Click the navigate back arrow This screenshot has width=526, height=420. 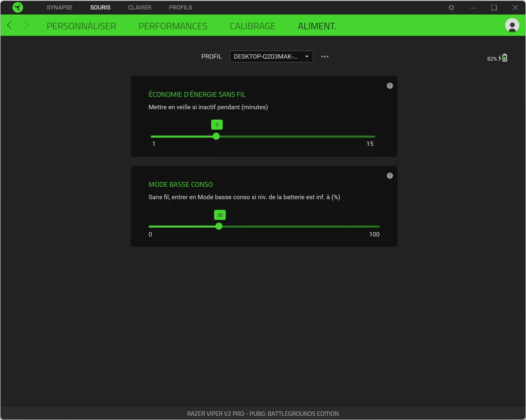pyautogui.click(x=9, y=25)
